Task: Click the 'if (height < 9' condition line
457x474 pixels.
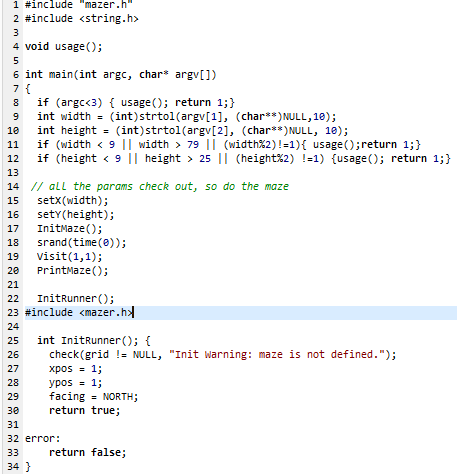Action: point(244,159)
